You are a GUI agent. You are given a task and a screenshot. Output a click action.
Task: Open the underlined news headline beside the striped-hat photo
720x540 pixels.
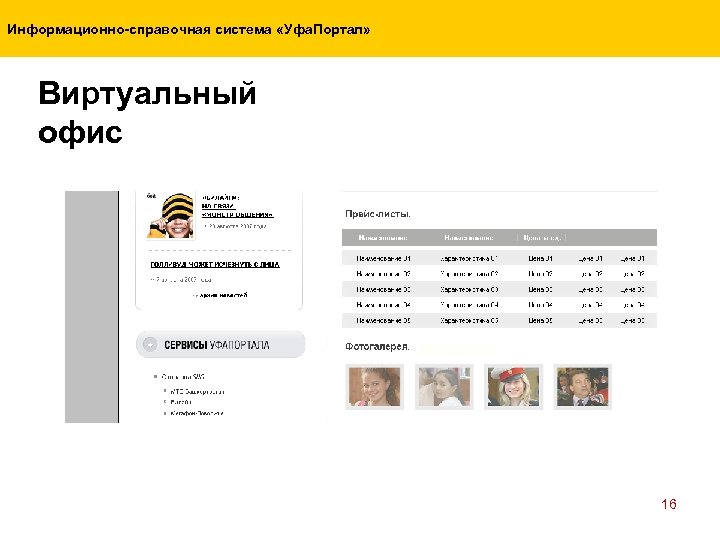coord(237,206)
